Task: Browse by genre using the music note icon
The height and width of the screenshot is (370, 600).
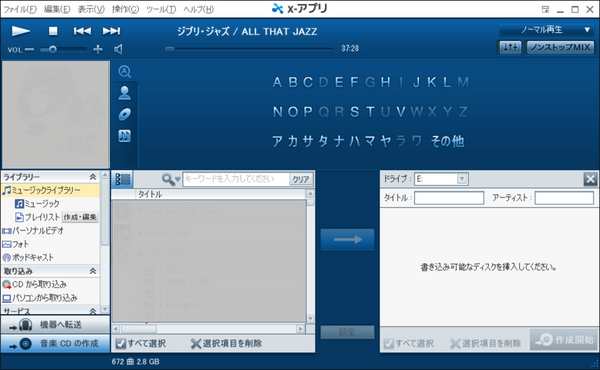Action: [125, 136]
